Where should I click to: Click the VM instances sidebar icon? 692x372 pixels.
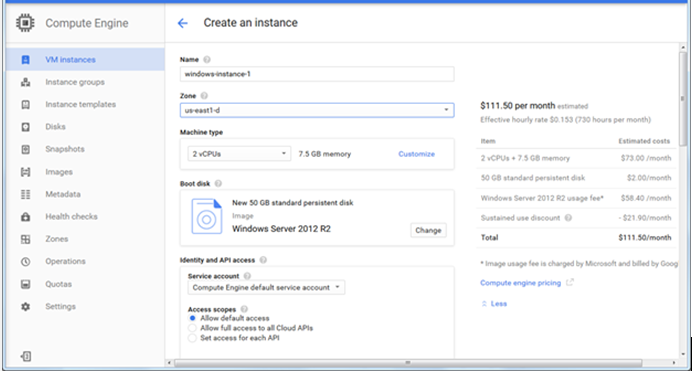click(26, 60)
